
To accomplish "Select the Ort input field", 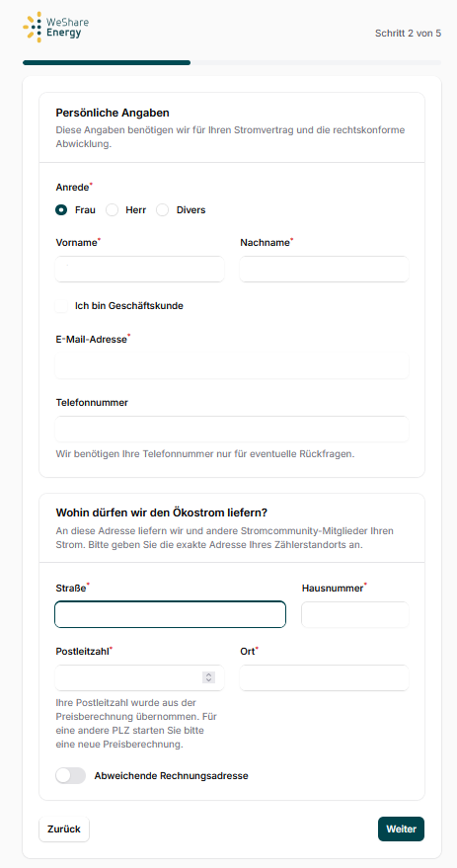I will 324,677.
